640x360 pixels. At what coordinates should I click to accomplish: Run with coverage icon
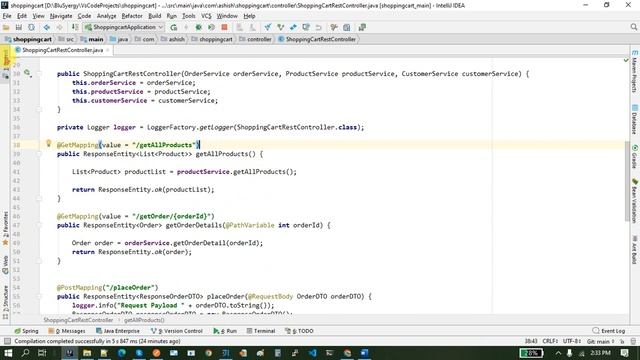211,27
